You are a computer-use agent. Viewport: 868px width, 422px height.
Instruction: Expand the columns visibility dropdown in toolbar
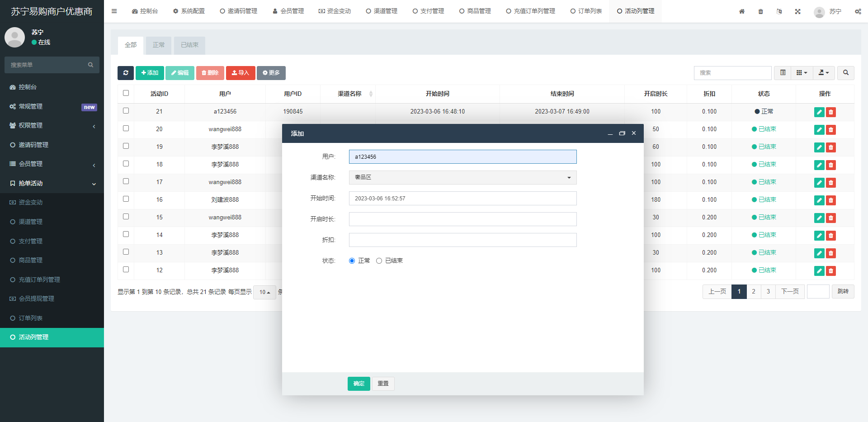point(802,73)
